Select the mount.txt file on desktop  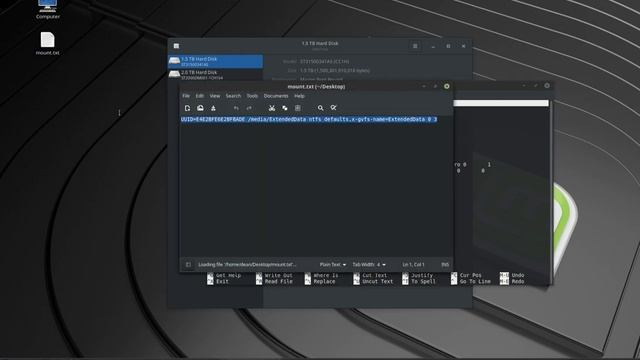coord(47,44)
